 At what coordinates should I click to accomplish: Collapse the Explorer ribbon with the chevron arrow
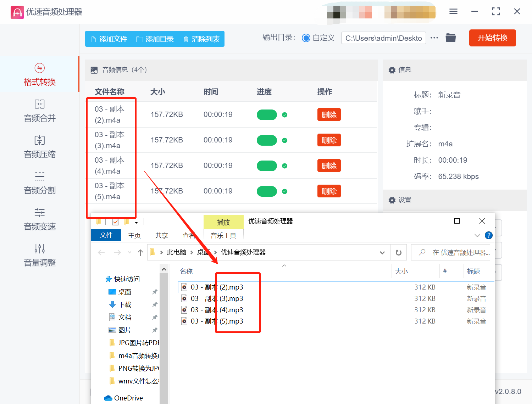point(477,235)
